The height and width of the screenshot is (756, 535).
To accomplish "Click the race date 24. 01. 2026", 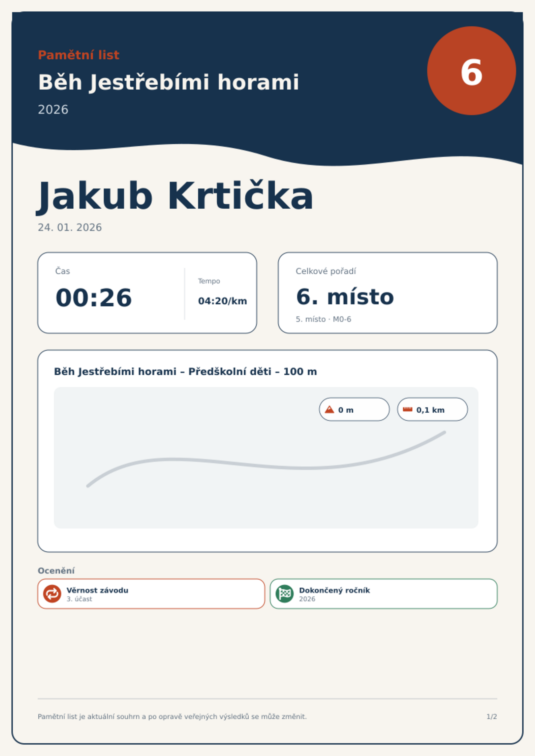I will pyautogui.click(x=70, y=228).
